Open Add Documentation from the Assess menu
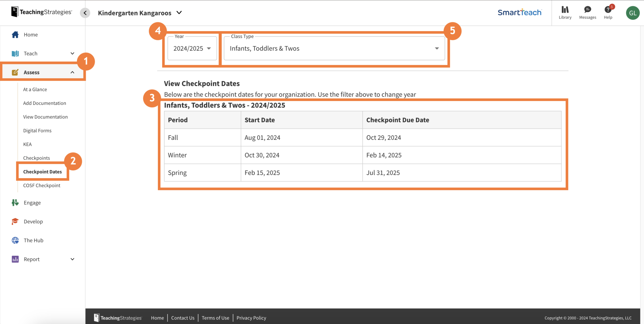The image size is (644, 324). coord(44,103)
